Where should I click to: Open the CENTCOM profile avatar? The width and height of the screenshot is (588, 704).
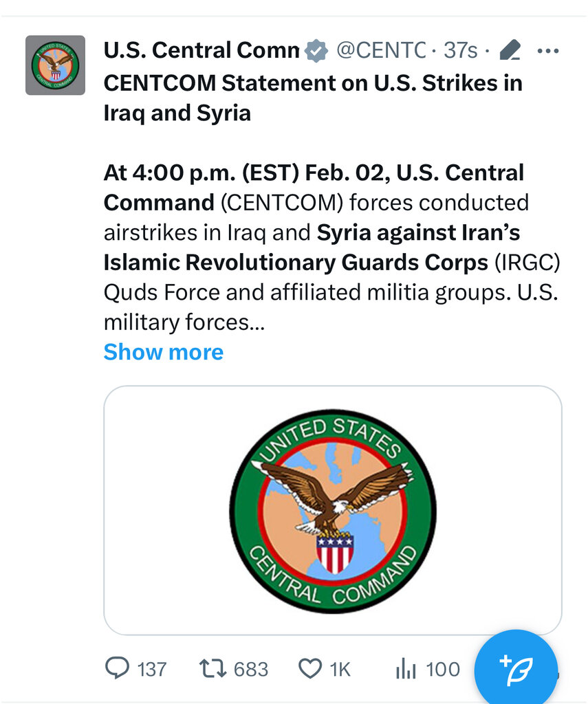click(x=55, y=65)
